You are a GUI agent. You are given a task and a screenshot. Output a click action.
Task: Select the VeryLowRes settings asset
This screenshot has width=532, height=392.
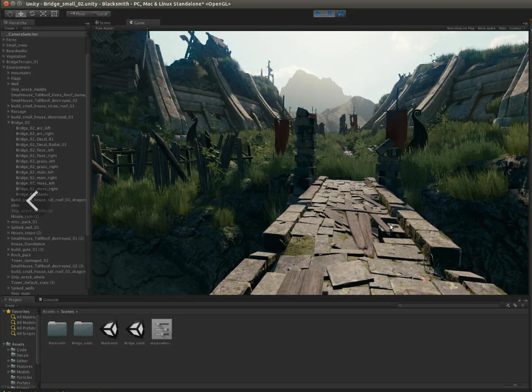coord(161,329)
